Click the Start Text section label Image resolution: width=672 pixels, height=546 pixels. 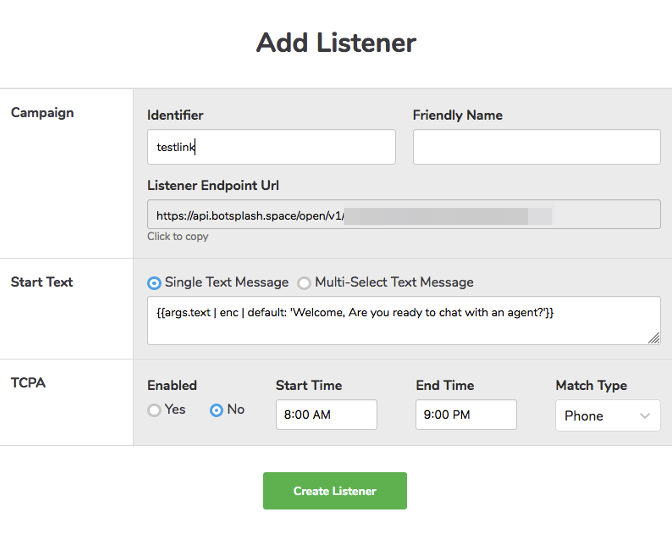[42, 282]
